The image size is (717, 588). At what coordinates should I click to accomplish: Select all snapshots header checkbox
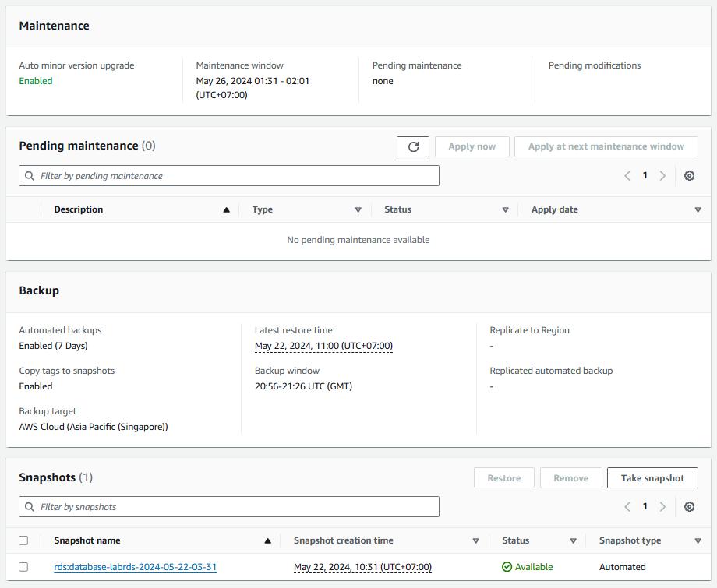tap(23, 540)
